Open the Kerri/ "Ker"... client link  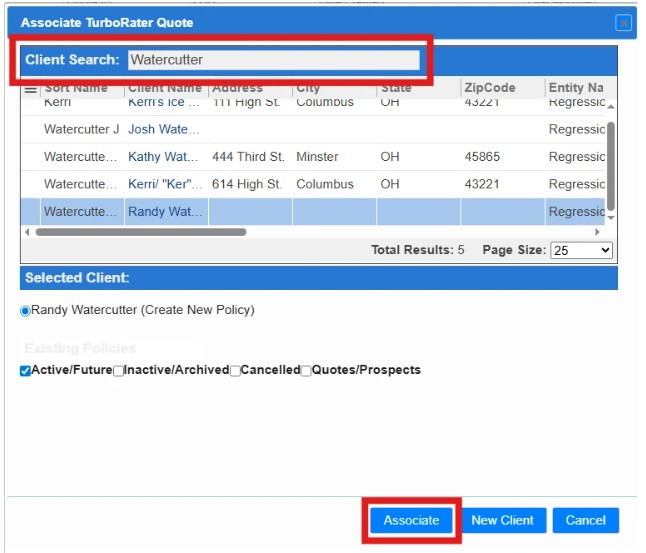coord(165,184)
